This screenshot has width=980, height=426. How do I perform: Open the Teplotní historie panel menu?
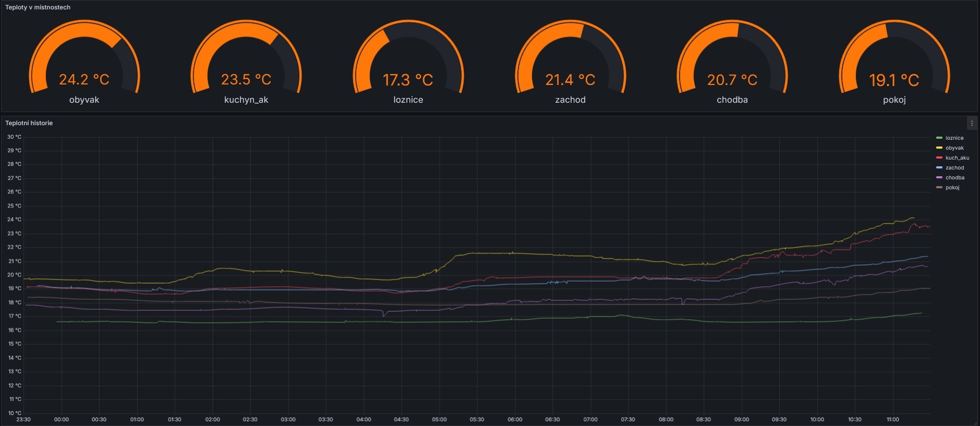[x=972, y=124]
